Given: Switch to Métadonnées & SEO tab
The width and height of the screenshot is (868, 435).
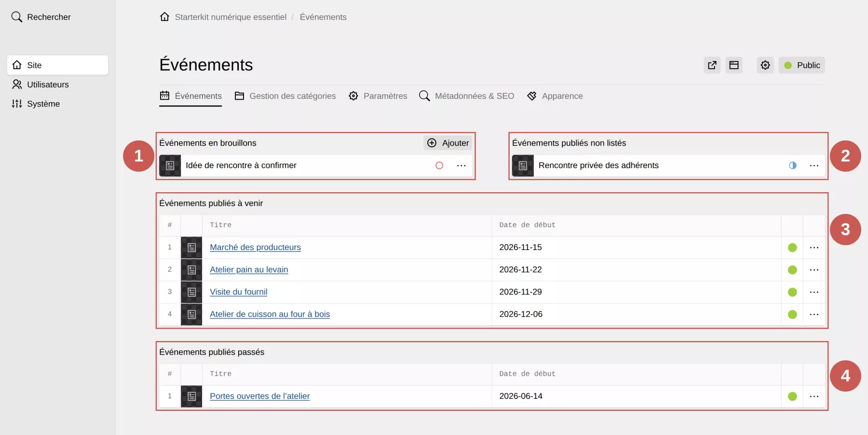Looking at the screenshot, I should 467,96.
